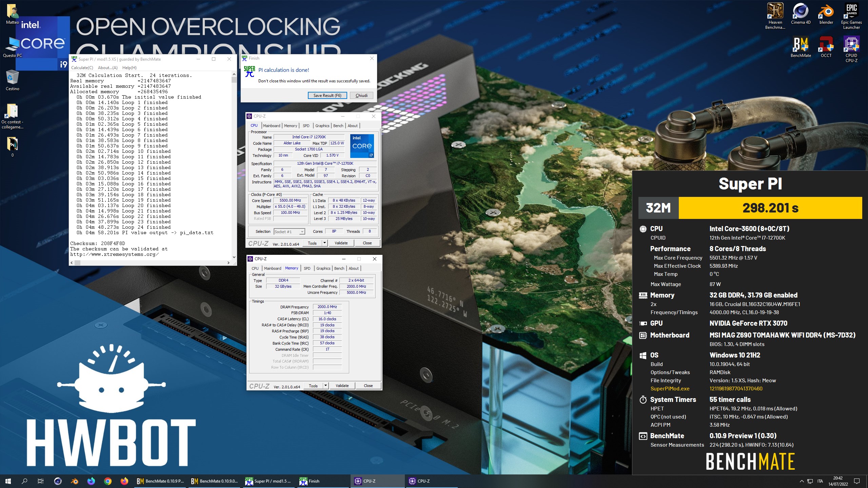868x488 pixels.
Task: Click Close button in bottom CPU-Z window
Action: coord(368,386)
